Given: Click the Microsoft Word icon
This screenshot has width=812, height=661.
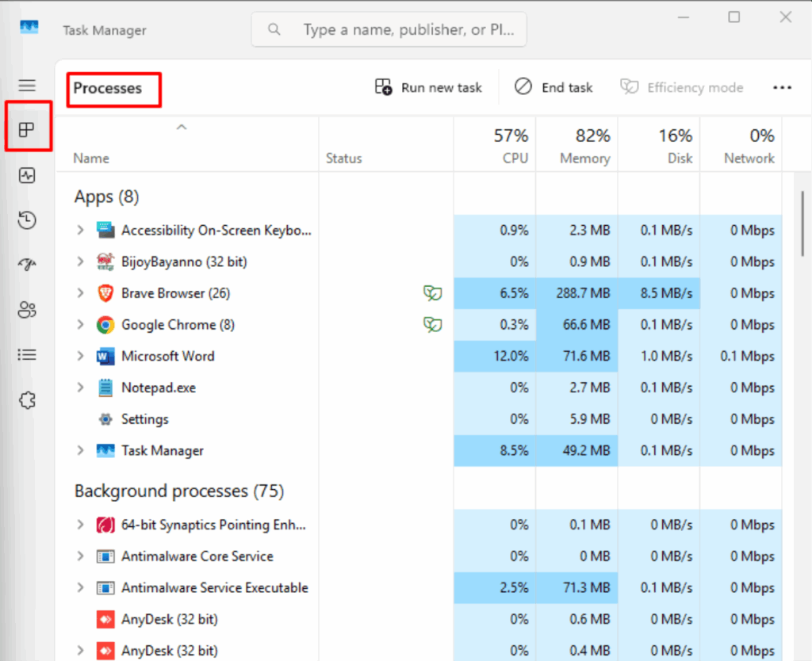Looking at the screenshot, I should 105,356.
